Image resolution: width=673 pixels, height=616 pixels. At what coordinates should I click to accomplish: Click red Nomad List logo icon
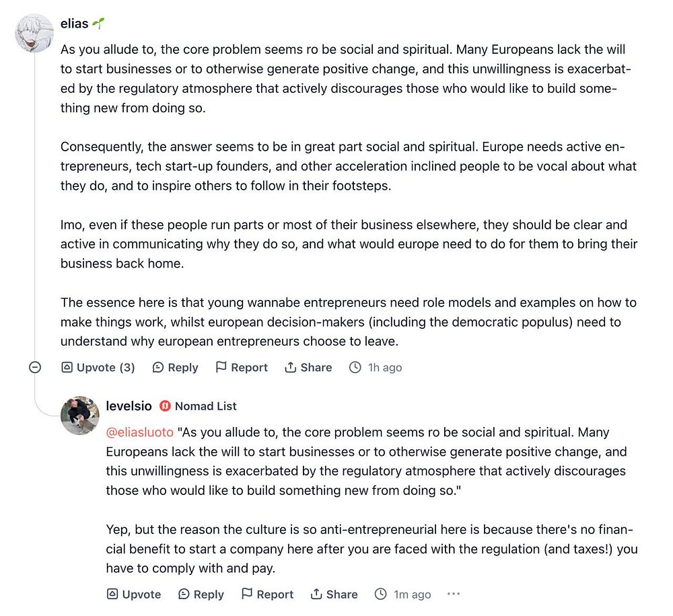(x=166, y=406)
